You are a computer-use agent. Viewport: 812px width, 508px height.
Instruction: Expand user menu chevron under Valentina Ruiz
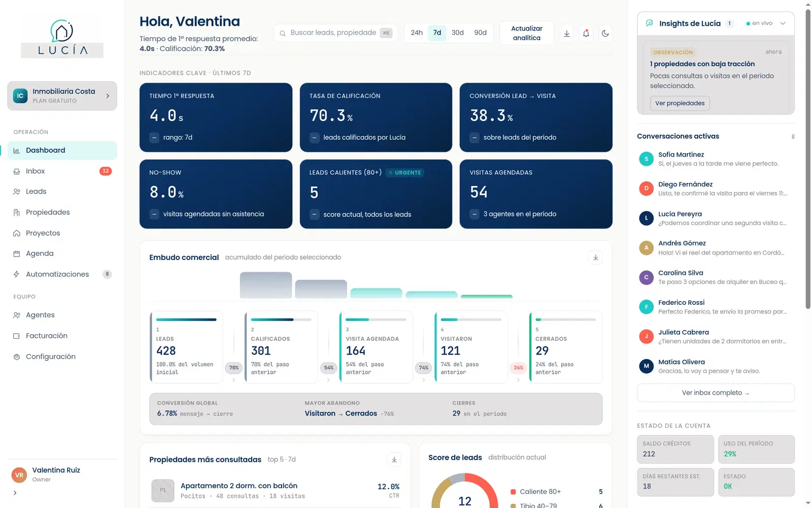[x=15, y=493]
